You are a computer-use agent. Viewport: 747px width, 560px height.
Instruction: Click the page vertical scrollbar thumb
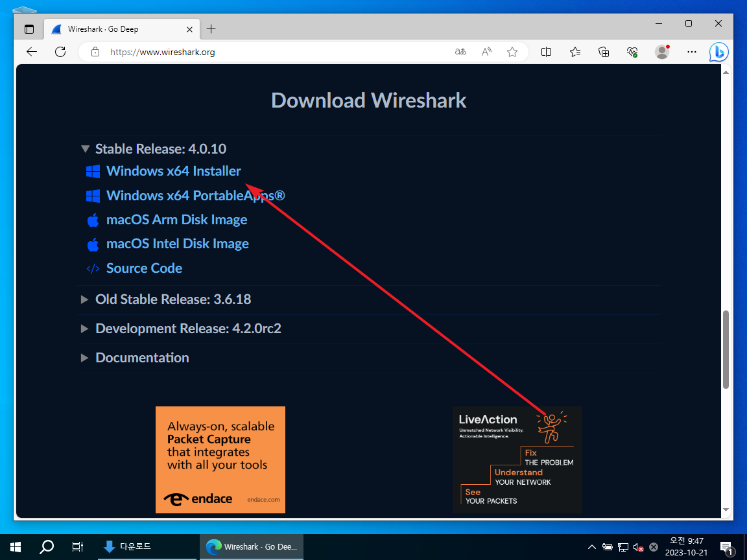(726, 349)
